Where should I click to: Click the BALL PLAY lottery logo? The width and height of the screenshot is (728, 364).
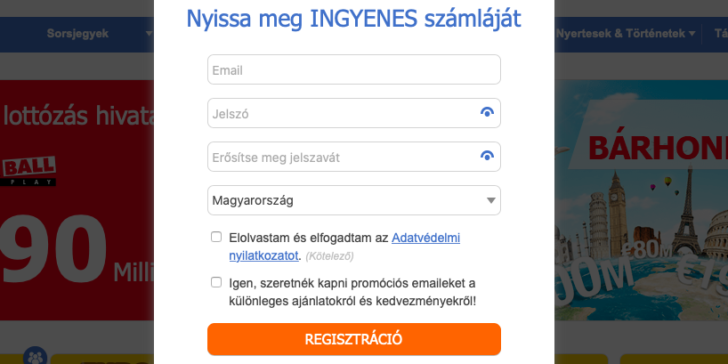click(28, 171)
